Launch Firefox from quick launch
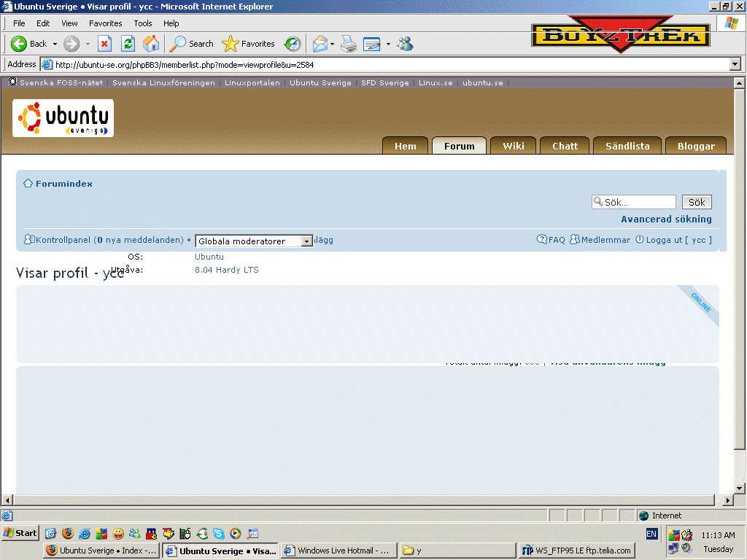This screenshot has height=560, width=747. click(x=68, y=533)
